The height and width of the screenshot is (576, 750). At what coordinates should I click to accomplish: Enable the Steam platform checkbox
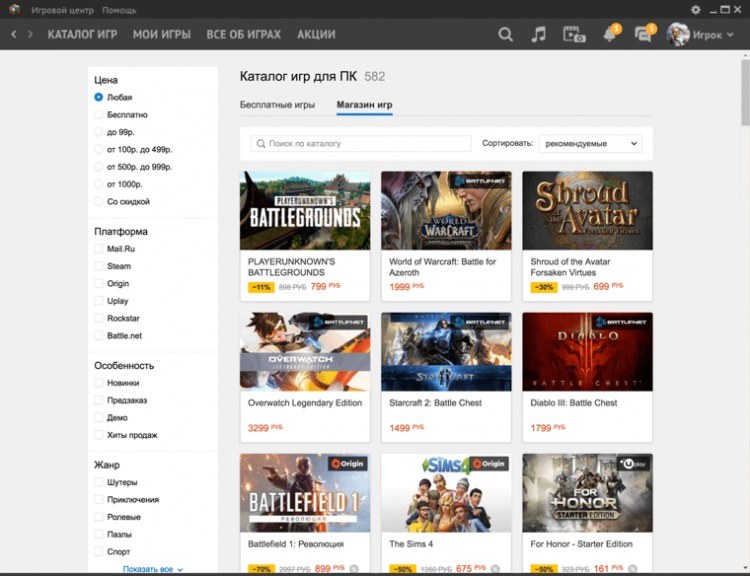(99, 266)
